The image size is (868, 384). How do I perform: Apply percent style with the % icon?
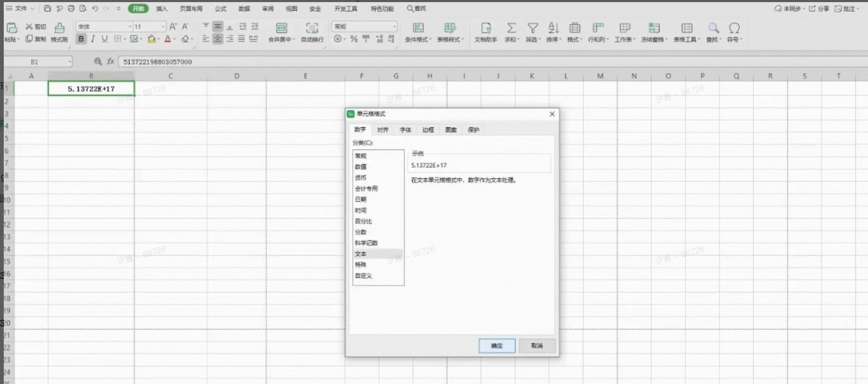point(354,39)
